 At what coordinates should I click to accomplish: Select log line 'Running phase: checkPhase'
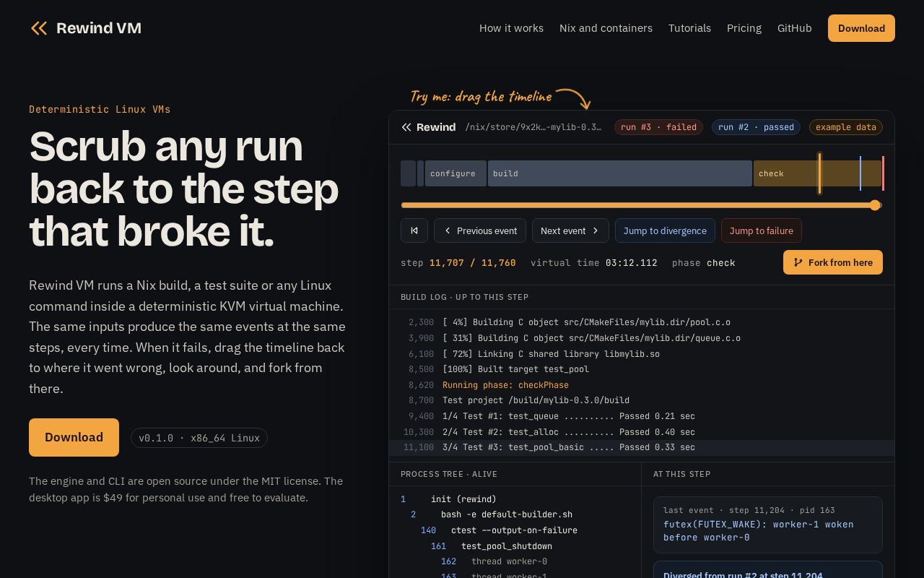click(x=642, y=385)
